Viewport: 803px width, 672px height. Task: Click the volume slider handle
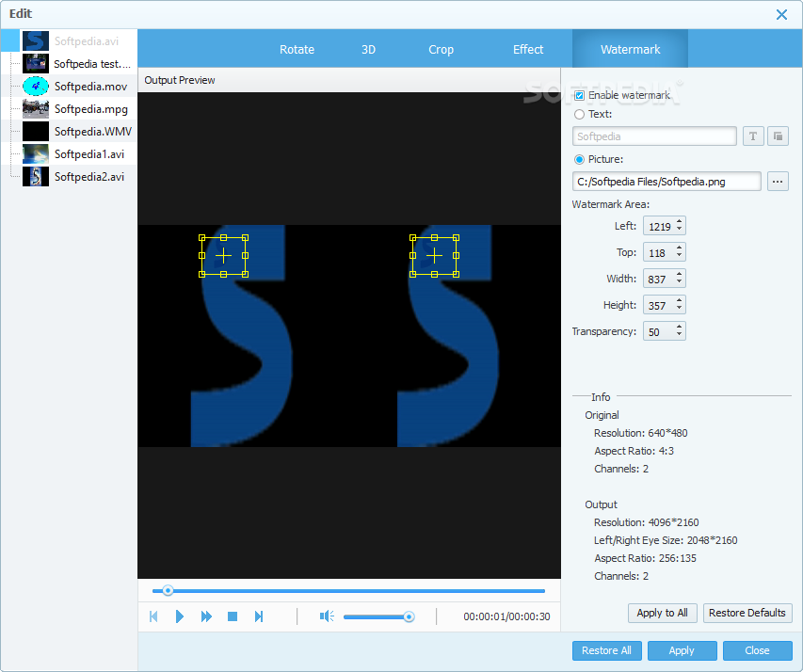point(409,616)
